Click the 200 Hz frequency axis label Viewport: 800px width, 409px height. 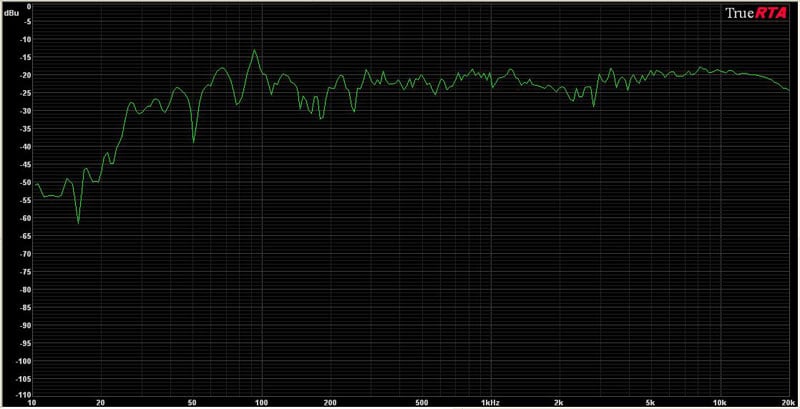329,402
